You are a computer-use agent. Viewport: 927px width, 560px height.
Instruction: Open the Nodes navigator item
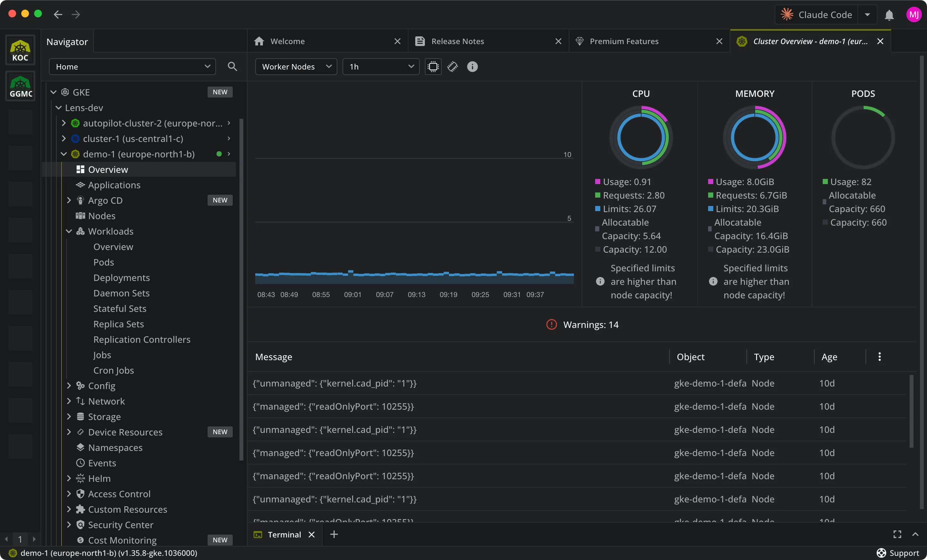tap(102, 216)
